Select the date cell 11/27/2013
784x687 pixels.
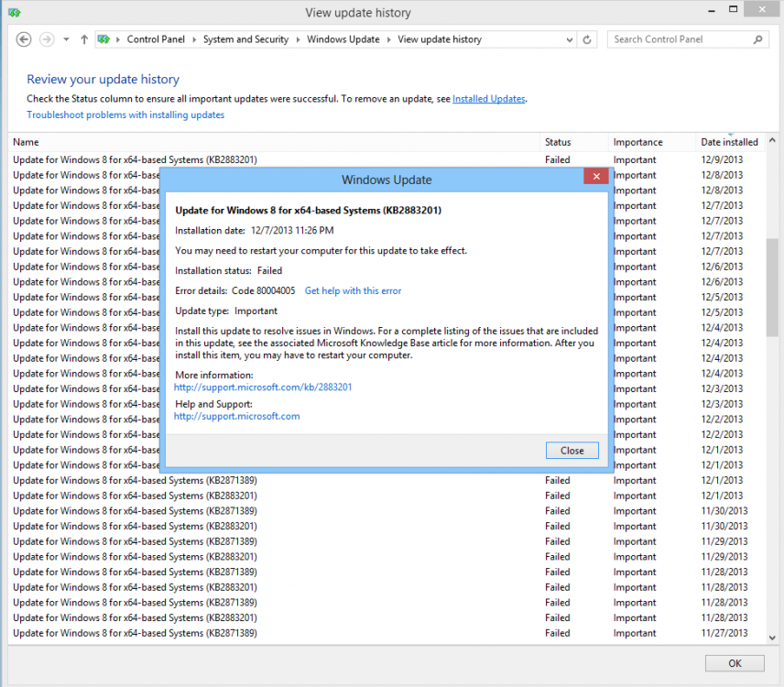(724, 633)
